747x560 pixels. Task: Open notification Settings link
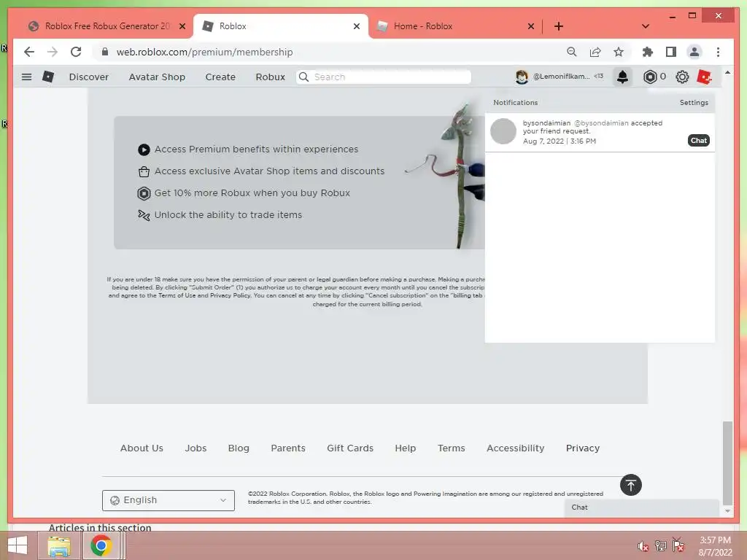pyautogui.click(x=694, y=102)
